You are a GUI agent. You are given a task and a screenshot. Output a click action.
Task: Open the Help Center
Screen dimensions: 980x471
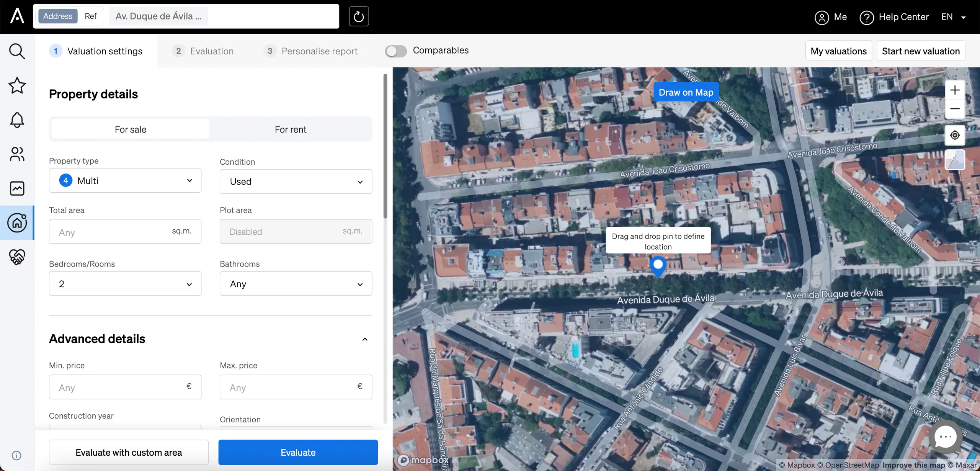click(894, 17)
